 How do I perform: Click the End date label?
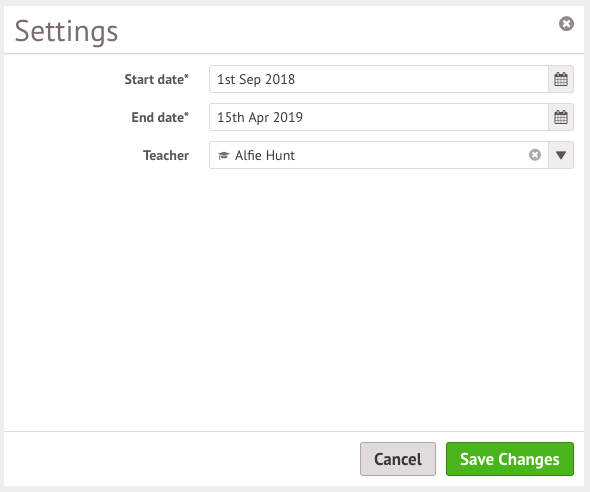click(x=160, y=117)
